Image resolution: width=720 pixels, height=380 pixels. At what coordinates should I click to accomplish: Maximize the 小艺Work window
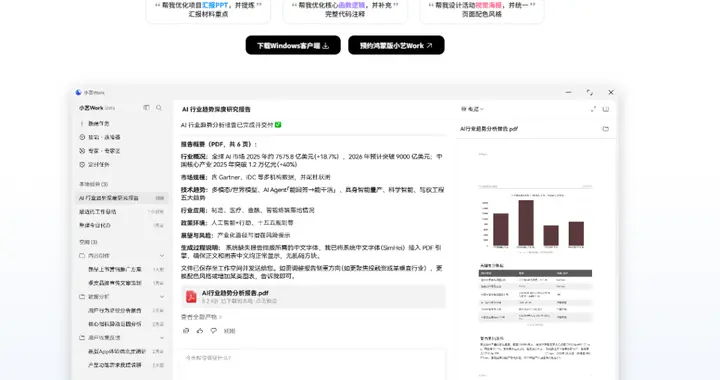[x=590, y=92]
